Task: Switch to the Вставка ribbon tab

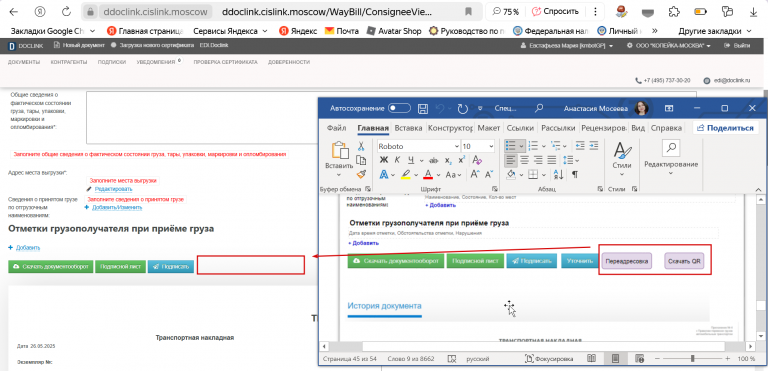Action: [408, 128]
